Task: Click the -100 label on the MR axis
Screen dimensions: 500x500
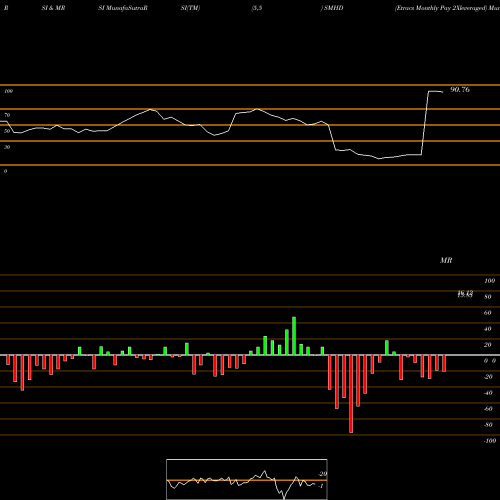Action: [490, 441]
